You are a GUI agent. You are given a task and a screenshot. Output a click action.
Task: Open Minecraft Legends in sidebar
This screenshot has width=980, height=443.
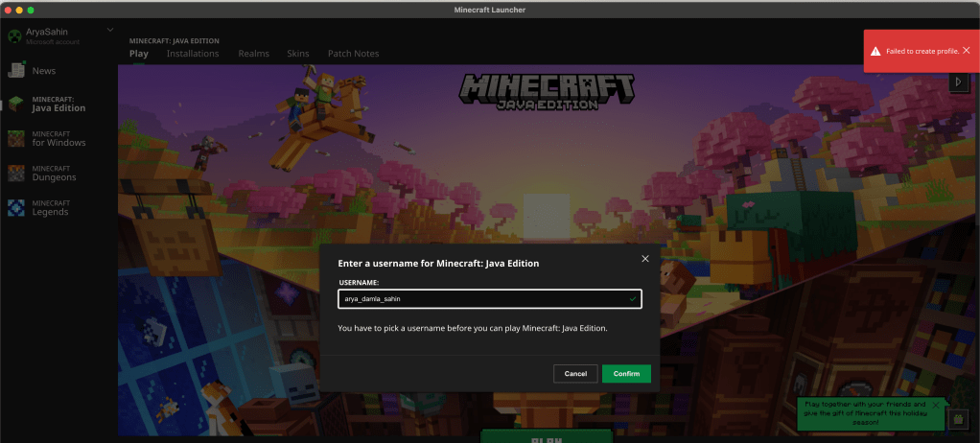point(59,208)
